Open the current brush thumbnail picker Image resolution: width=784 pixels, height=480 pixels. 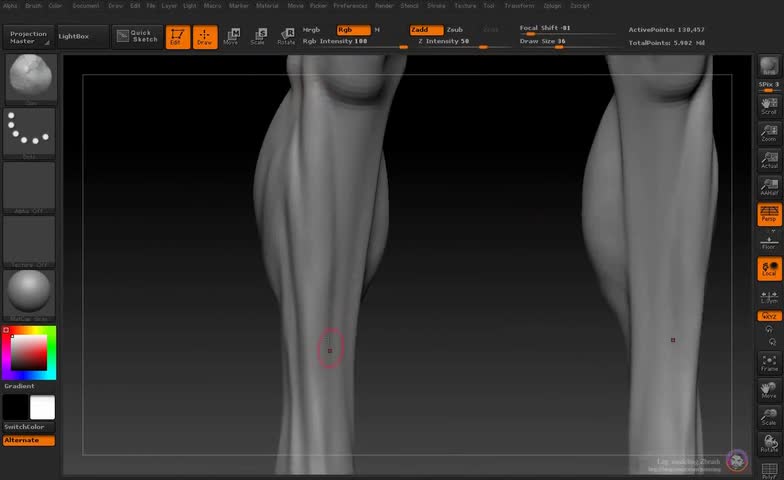(x=30, y=78)
